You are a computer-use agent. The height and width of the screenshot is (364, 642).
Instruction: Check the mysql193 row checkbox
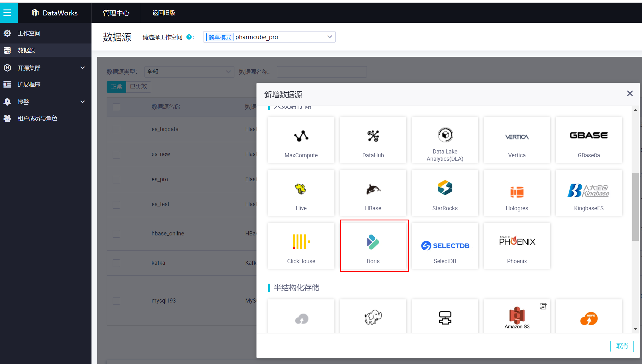pyautogui.click(x=116, y=301)
